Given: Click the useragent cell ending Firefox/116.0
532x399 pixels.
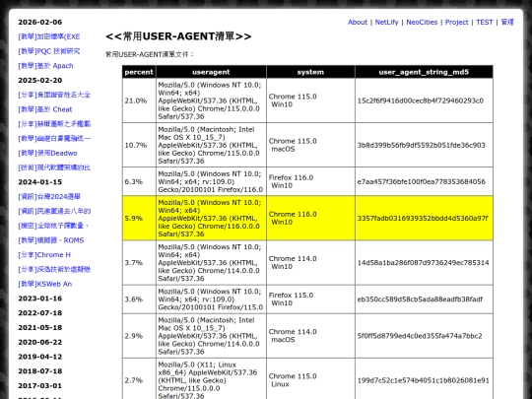Looking at the screenshot, I should tap(211, 181).
